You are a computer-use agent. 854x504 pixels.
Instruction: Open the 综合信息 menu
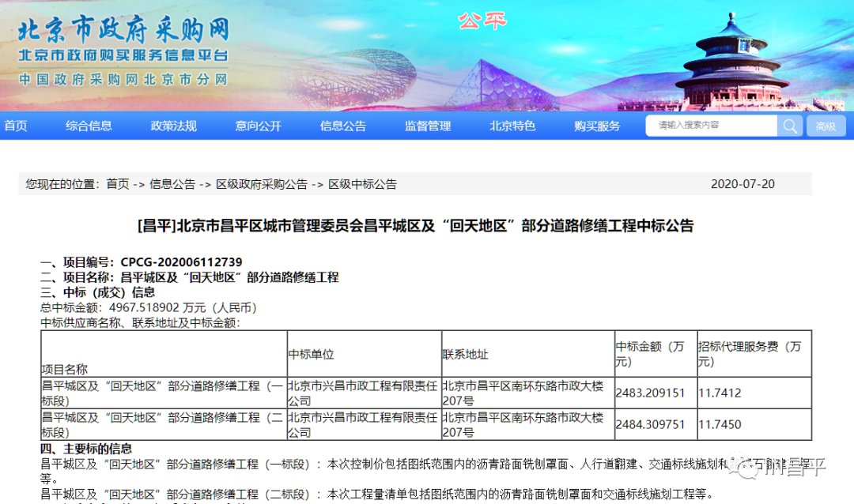pos(89,126)
